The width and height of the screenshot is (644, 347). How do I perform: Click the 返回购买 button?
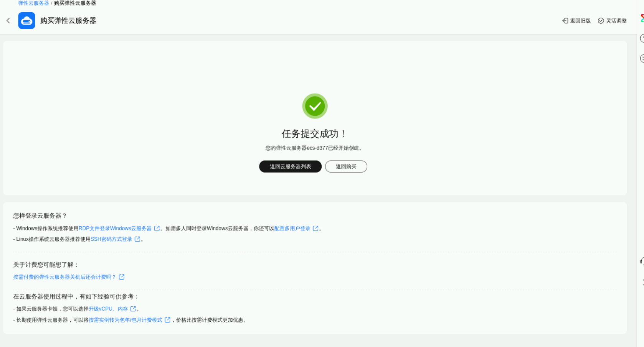pyautogui.click(x=346, y=166)
